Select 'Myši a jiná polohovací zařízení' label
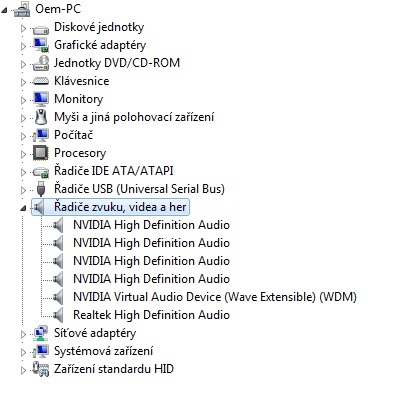Image resolution: width=396 pixels, height=405 pixels. [x=134, y=117]
